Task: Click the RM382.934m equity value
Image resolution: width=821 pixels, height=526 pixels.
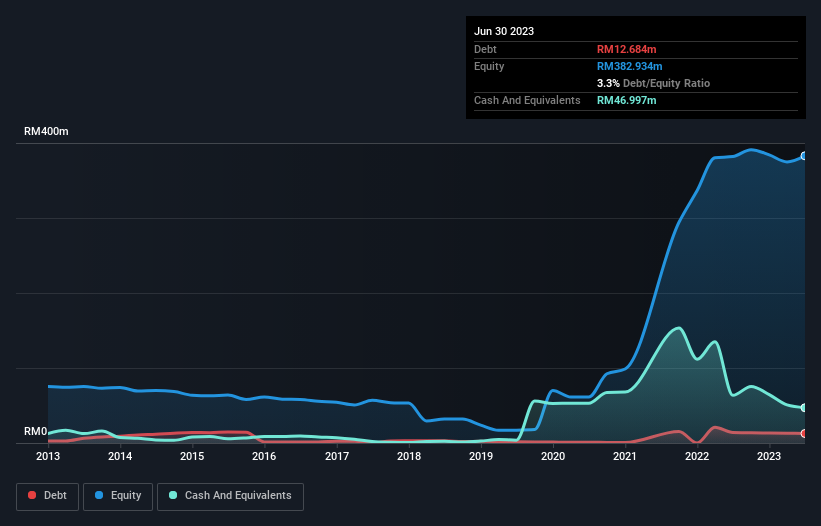Action: [629, 66]
